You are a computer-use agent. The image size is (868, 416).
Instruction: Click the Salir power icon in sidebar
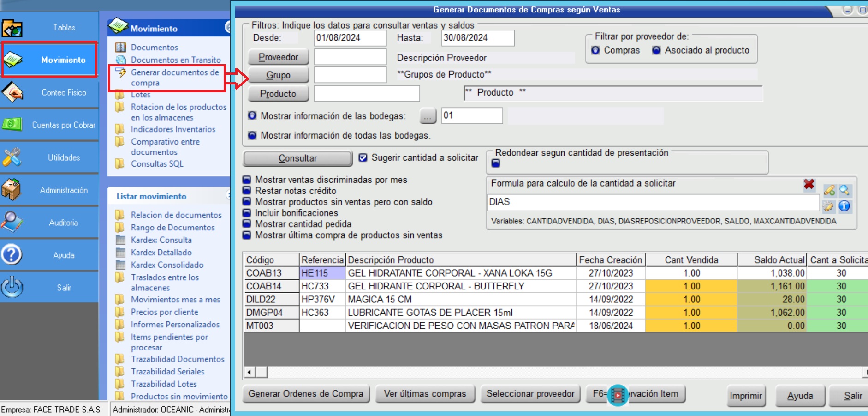[12, 287]
